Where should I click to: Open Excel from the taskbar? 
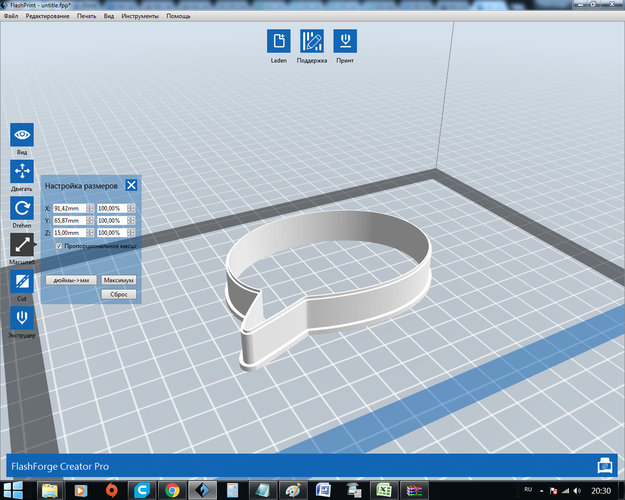point(383,490)
